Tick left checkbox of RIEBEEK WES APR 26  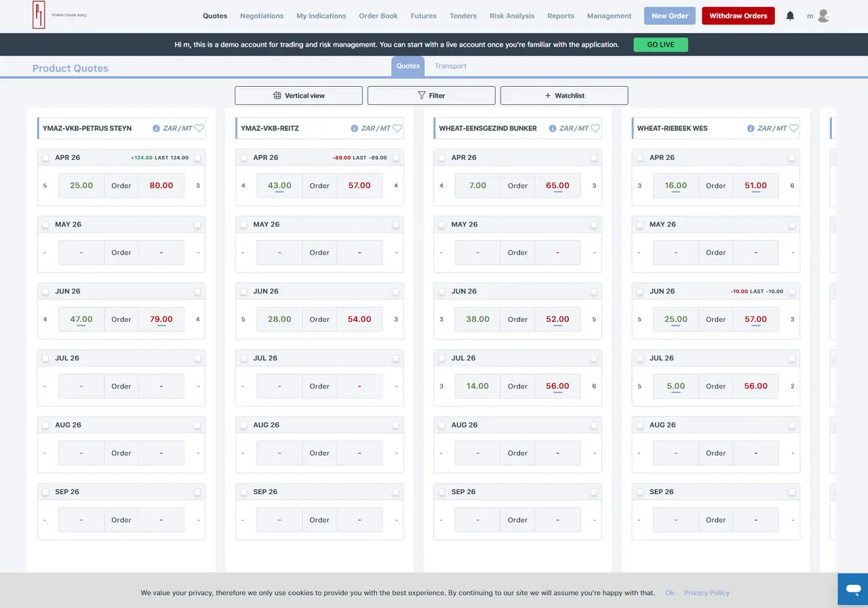click(639, 158)
